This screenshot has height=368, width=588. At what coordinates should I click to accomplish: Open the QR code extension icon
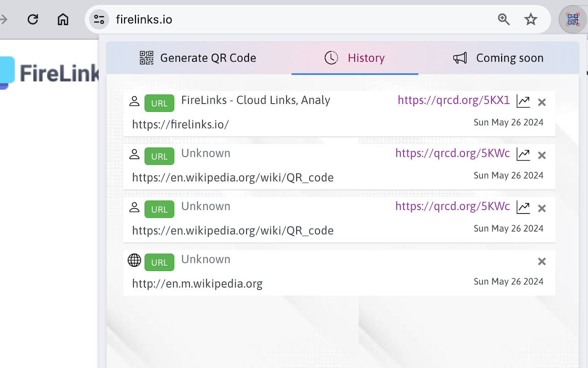click(x=572, y=19)
